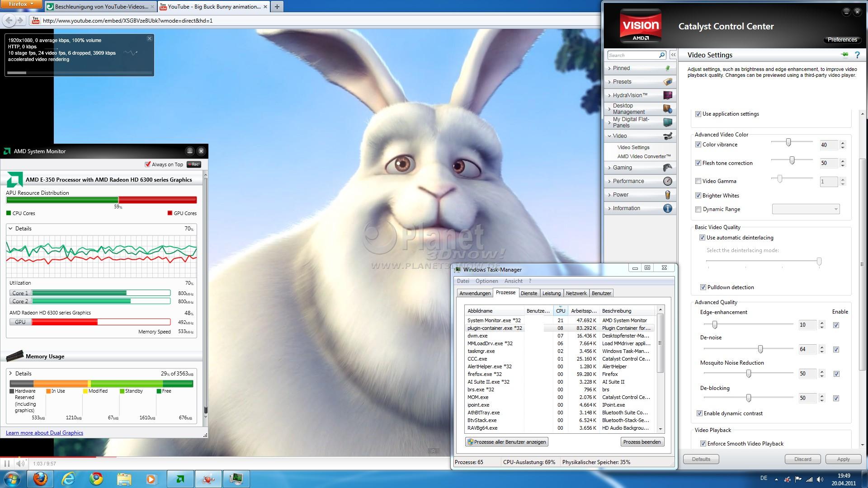Image resolution: width=868 pixels, height=488 pixels.
Task: Toggle Always on Top in System Monitor
Action: tap(147, 164)
